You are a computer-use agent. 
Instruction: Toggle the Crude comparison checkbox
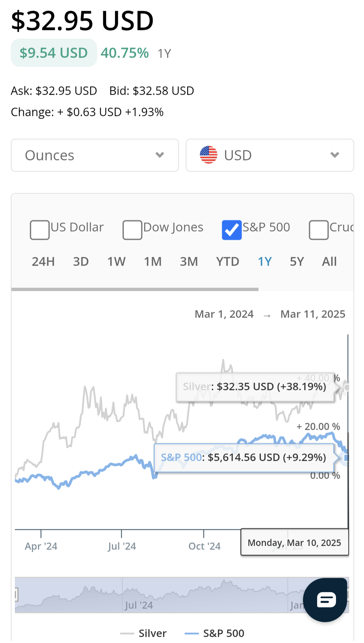[318, 230]
